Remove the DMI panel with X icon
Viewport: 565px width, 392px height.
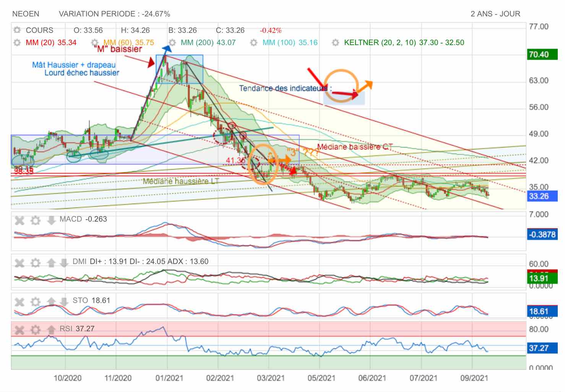(19, 263)
